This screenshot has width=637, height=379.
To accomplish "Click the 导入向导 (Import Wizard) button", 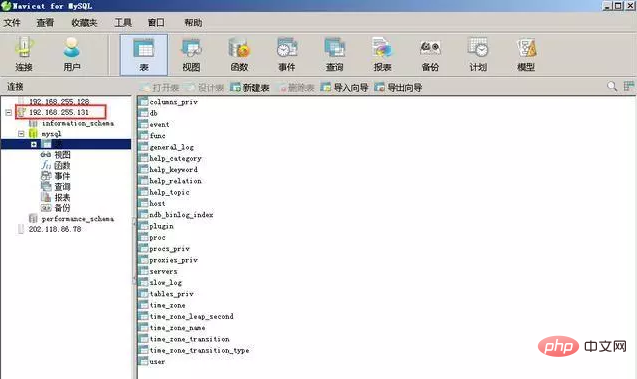I will [x=344, y=87].
